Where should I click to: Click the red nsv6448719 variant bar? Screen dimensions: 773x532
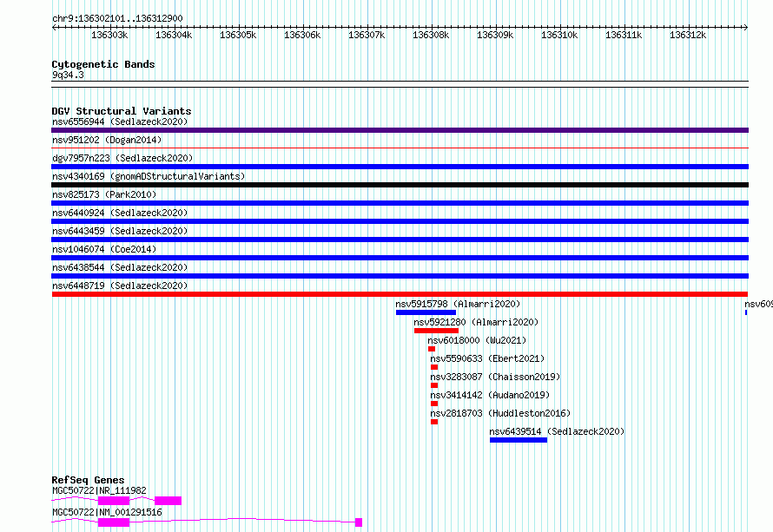(x=400, y=294)
